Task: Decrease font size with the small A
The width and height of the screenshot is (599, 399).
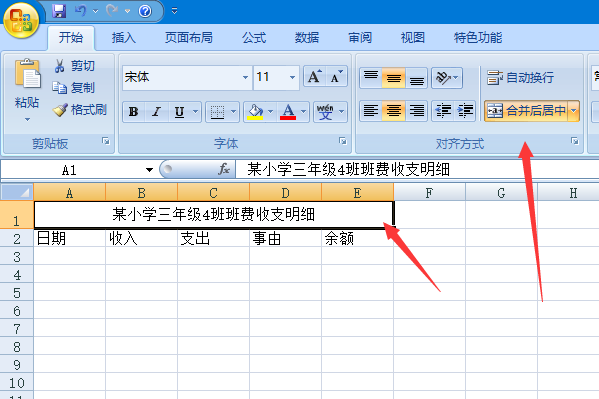Action: 336,77
